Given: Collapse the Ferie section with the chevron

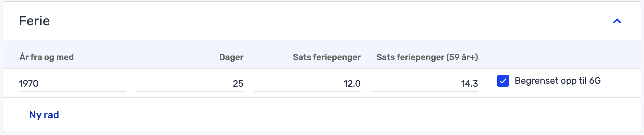Looking at the screenshot, I should (x=617, y=21).
